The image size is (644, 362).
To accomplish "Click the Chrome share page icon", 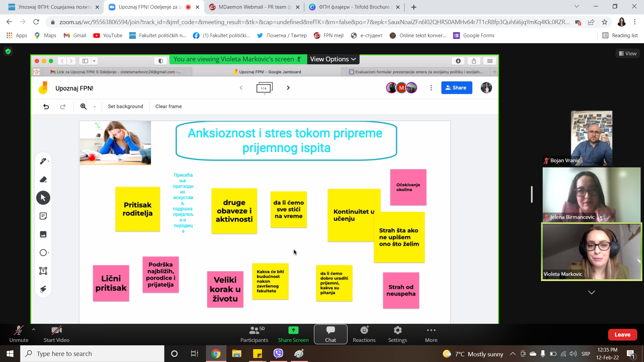I will [591, 22].
